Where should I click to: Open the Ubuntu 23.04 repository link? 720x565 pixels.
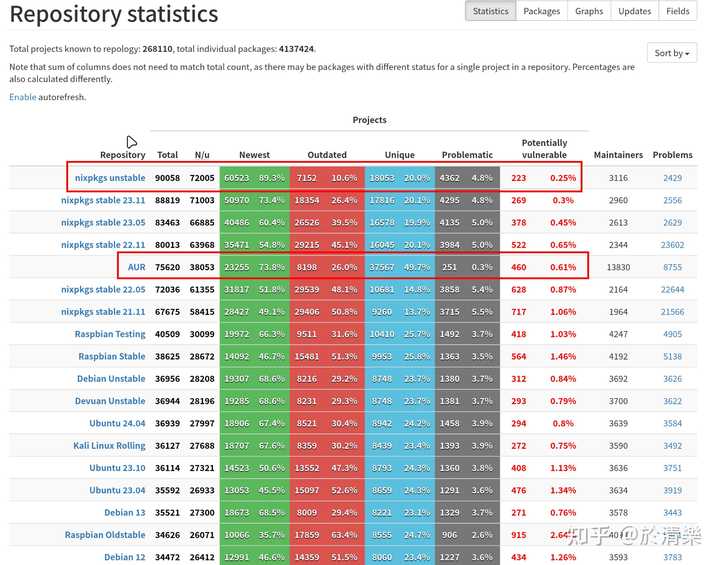tap(117, 490)
